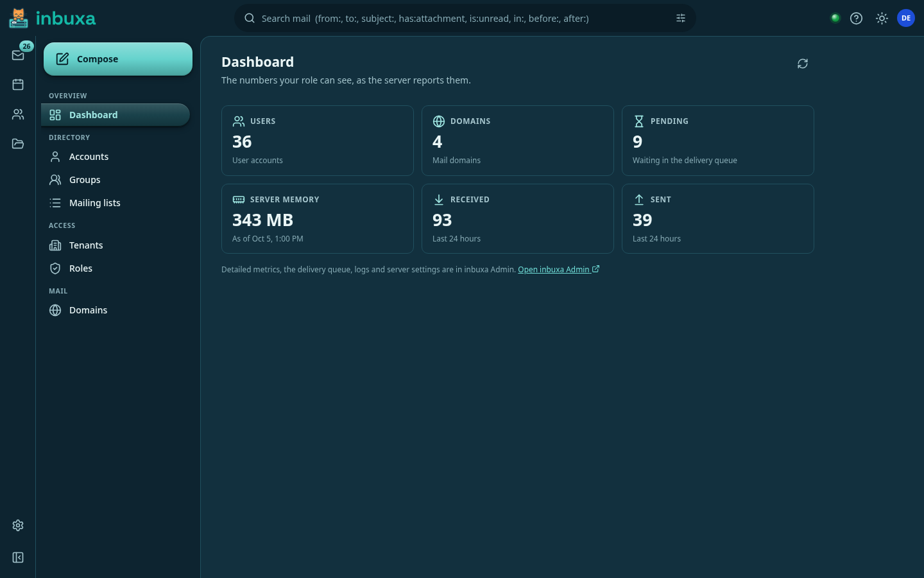Click the Dashboard page heading
The image size is (924, 578).
click(257, 62)
